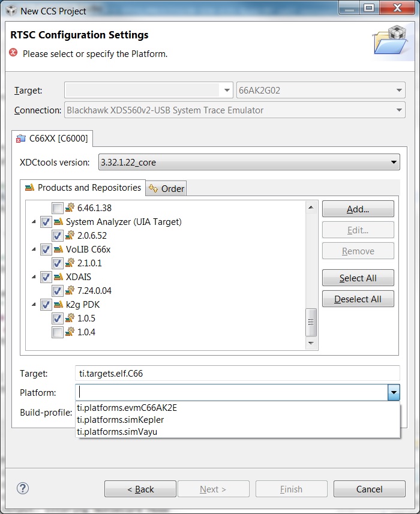The height and width of the screenshot is (514, 420).
Task: Click the k2g PDK package icon
Action: click(x=58, y=305)
